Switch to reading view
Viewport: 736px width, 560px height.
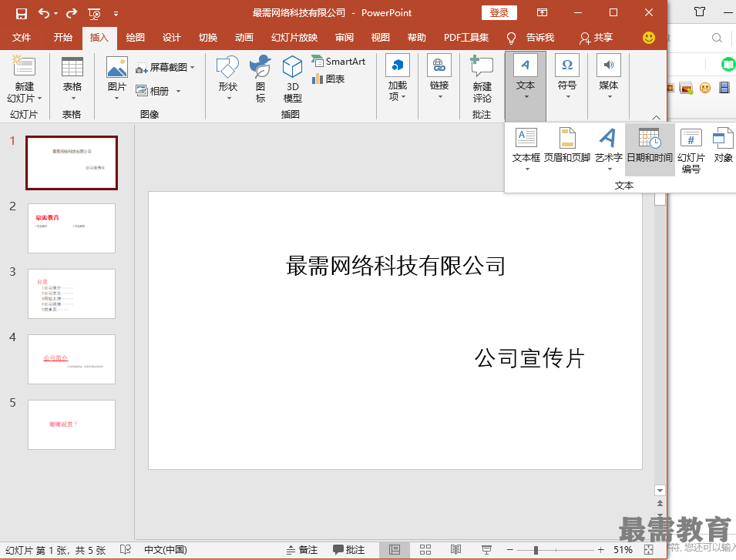455,550
